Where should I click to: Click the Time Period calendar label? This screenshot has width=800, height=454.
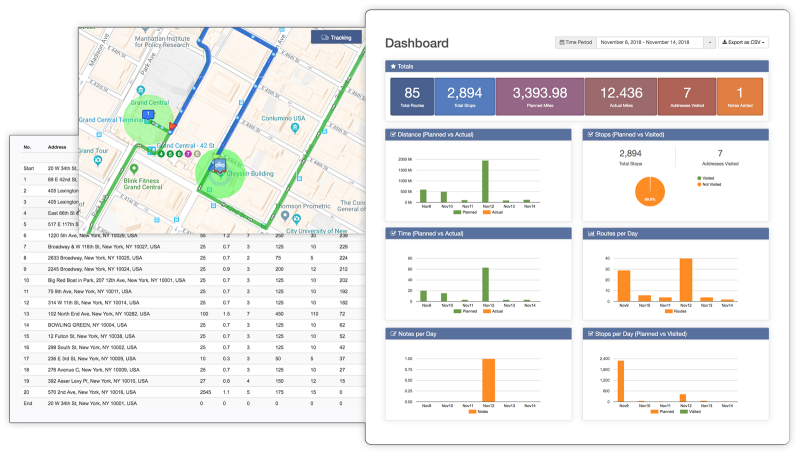(576, 42)
